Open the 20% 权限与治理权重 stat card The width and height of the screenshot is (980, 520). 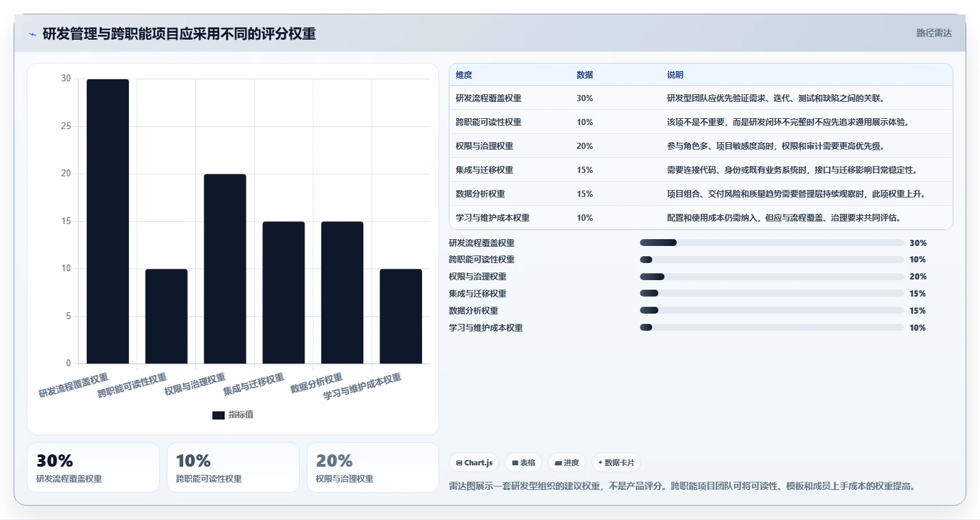coord(373,467)
